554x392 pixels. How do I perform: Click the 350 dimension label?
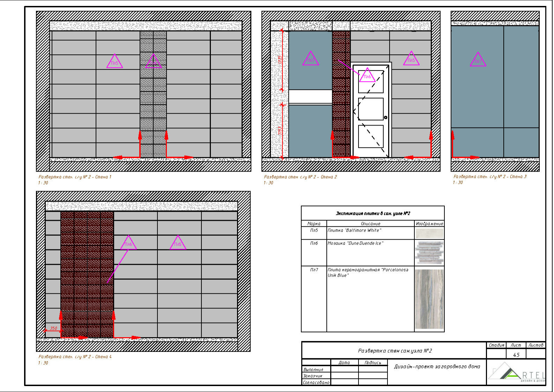53,328
